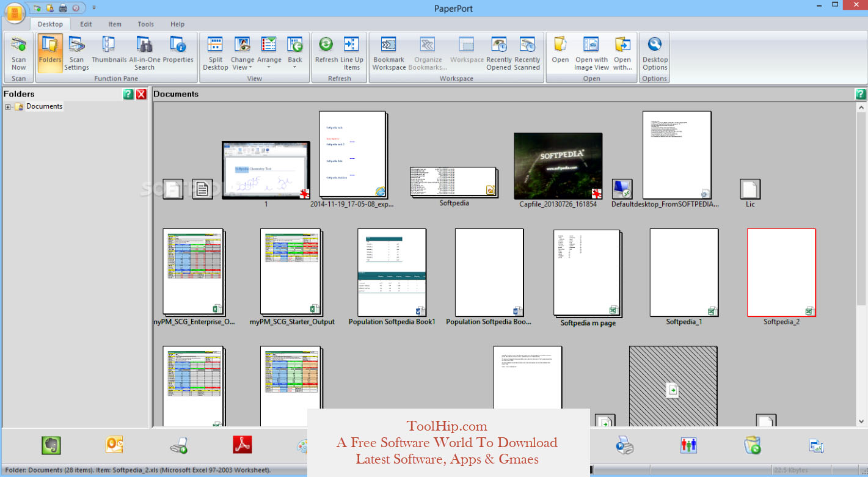Click the Open with... button

(622, 53)
